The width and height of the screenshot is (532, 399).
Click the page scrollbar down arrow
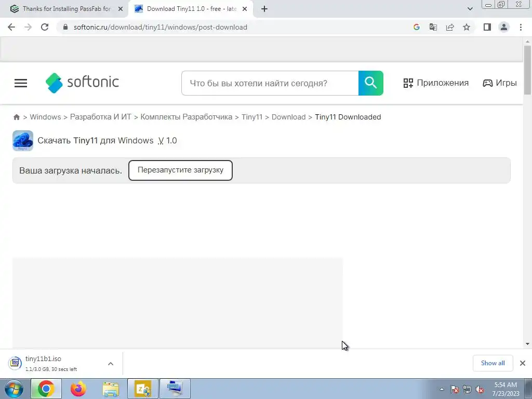[527, 344]
